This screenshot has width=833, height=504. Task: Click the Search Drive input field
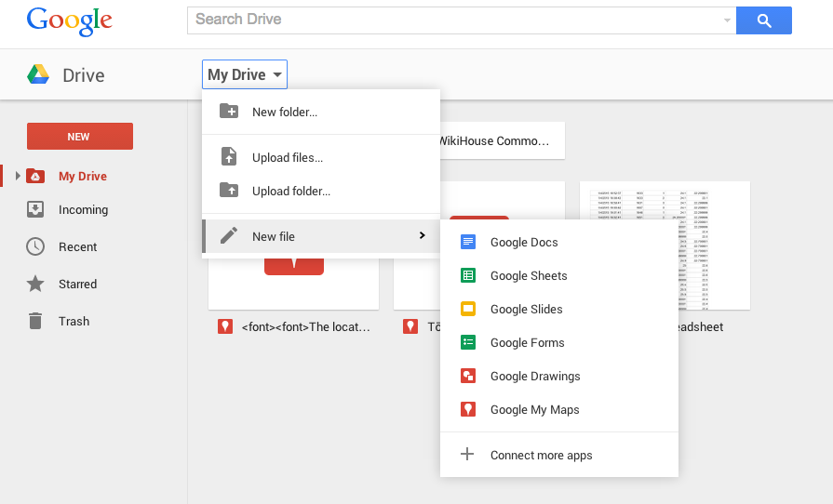[x=456, y=20]
